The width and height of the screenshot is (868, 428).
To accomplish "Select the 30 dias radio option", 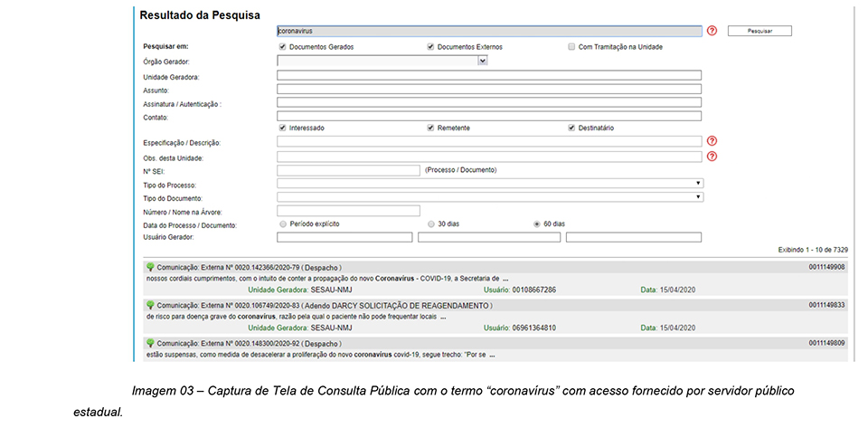I will click(431, 224).
